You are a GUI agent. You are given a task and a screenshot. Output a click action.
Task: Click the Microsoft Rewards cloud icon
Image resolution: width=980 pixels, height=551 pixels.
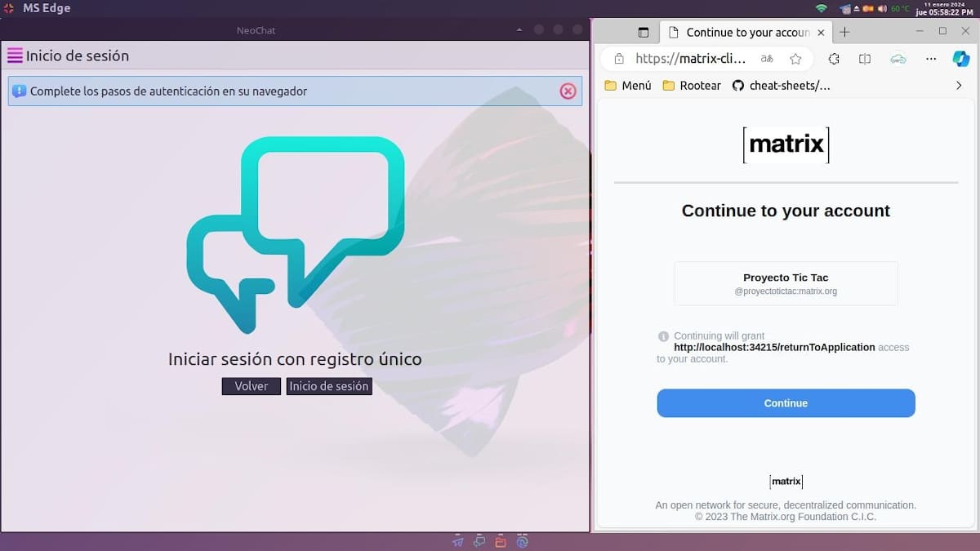898,58
